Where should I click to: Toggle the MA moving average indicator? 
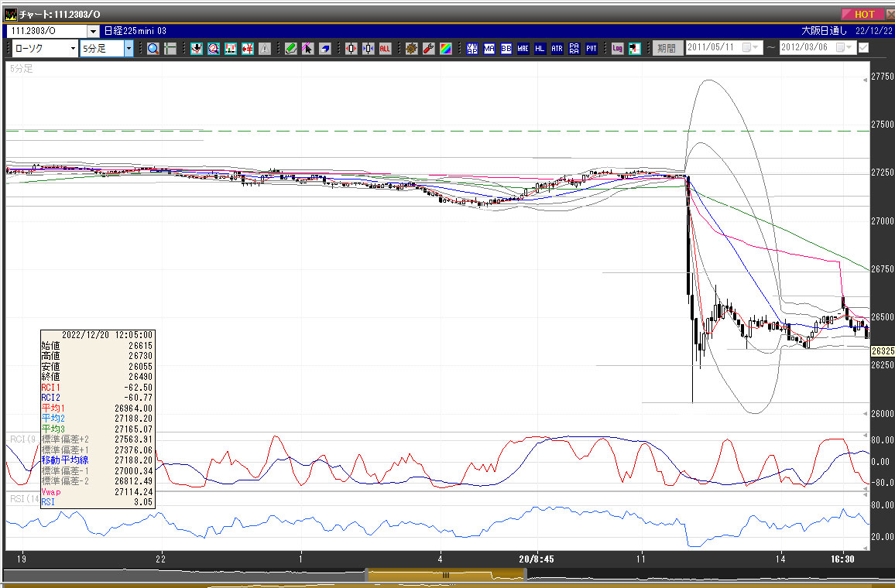tap(489, 49)
